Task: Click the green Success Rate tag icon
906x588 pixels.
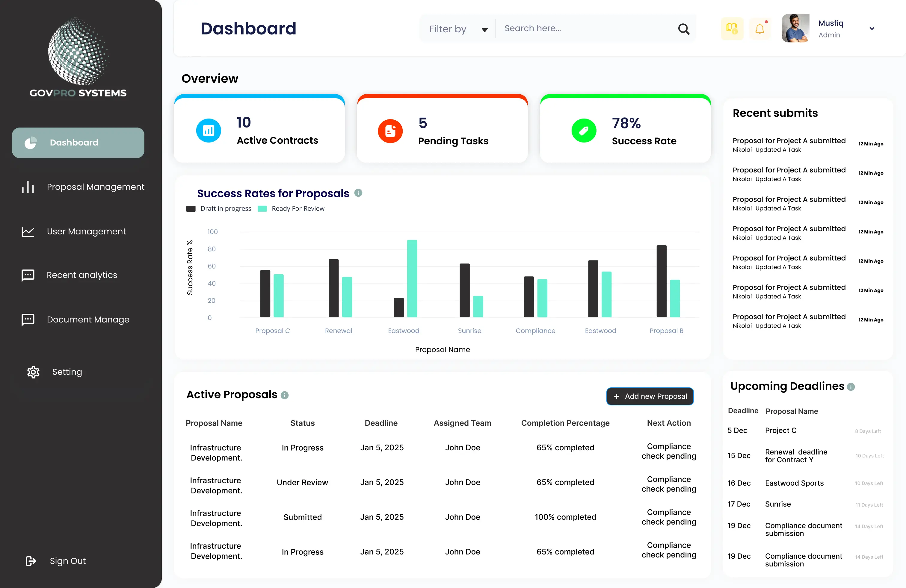Action: pos(584,131)
